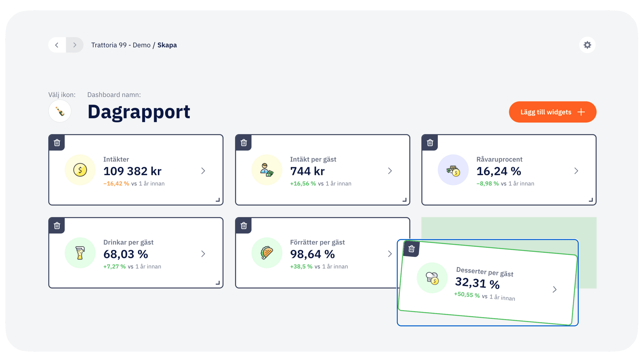Click the guest with money icon

pyautogui.click(x=267, y=170)
